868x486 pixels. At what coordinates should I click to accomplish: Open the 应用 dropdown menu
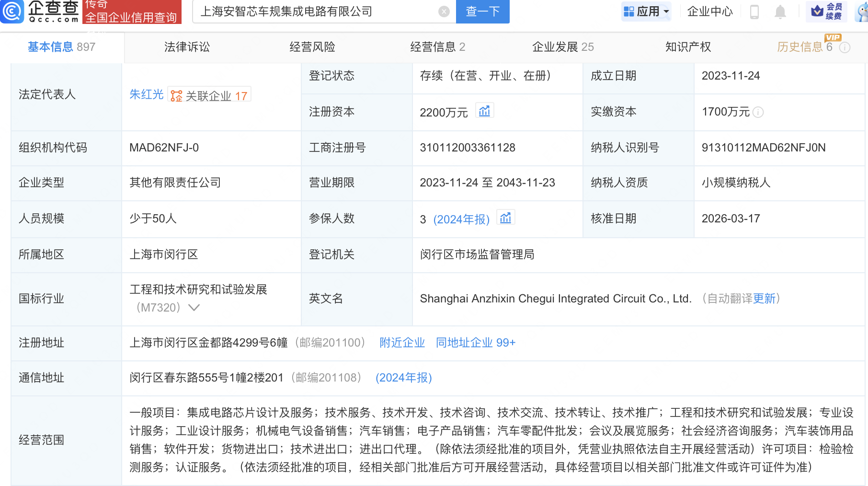point(646,12)
